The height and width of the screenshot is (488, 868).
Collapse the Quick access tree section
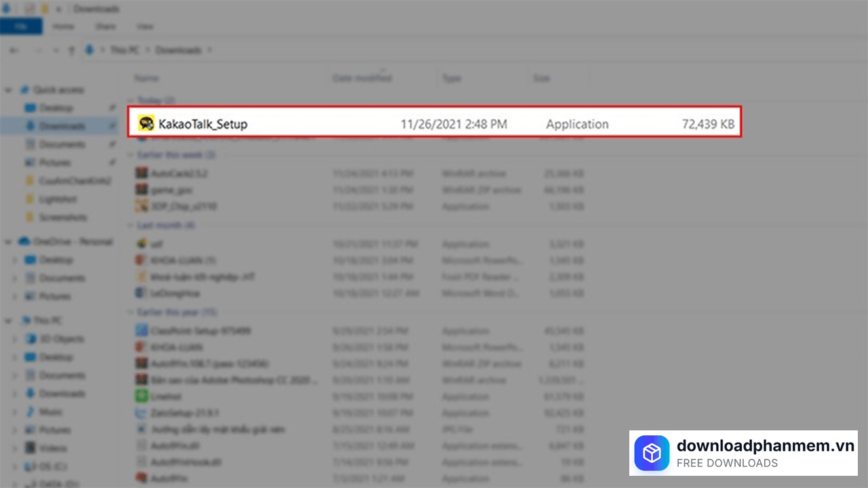pos(8,90)
